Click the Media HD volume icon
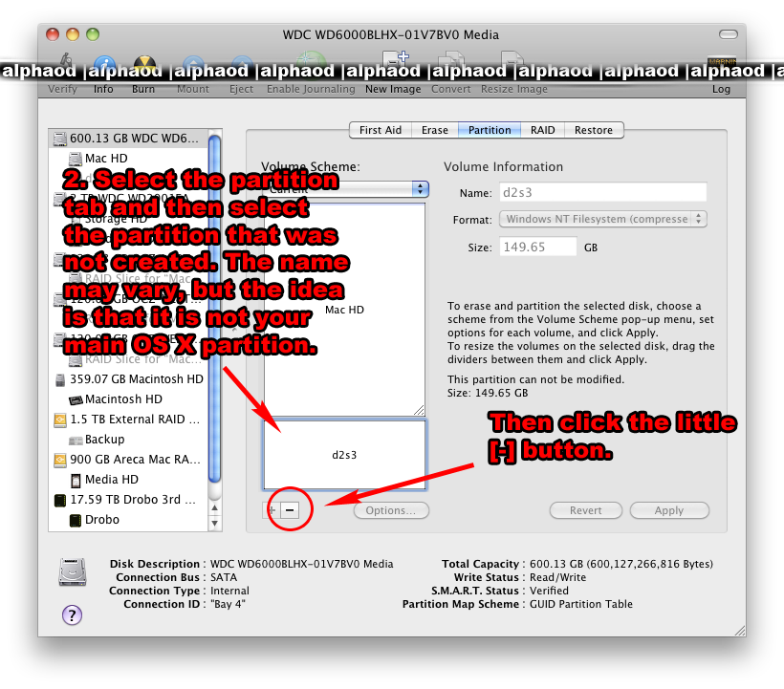Viewport: 784px width, 689px height. click(76, 480)
